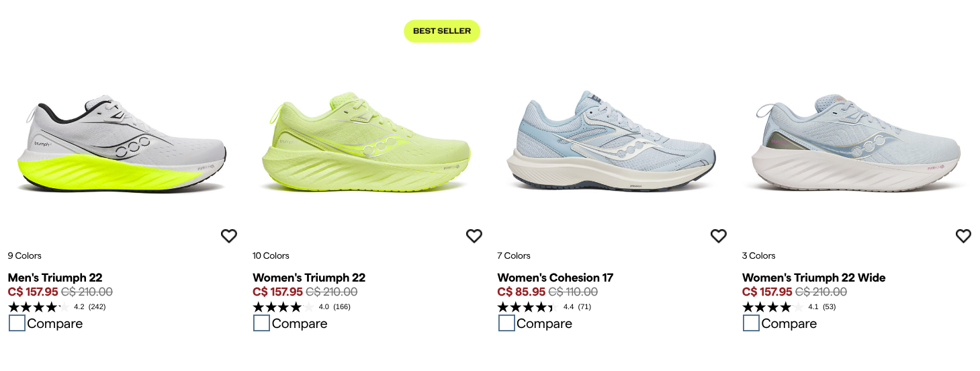
Task: Click the Best Seller badge
Action: point(442,31)
